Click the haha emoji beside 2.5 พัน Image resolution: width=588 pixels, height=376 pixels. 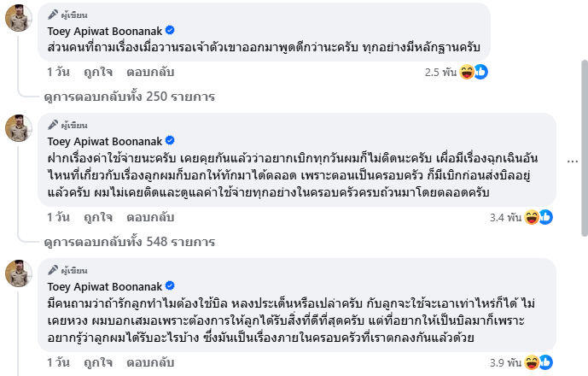click(x=468, y=72)
